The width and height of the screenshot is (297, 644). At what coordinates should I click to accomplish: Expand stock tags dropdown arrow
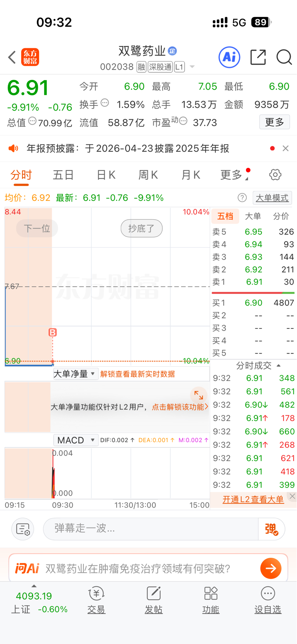coord(192,67)
